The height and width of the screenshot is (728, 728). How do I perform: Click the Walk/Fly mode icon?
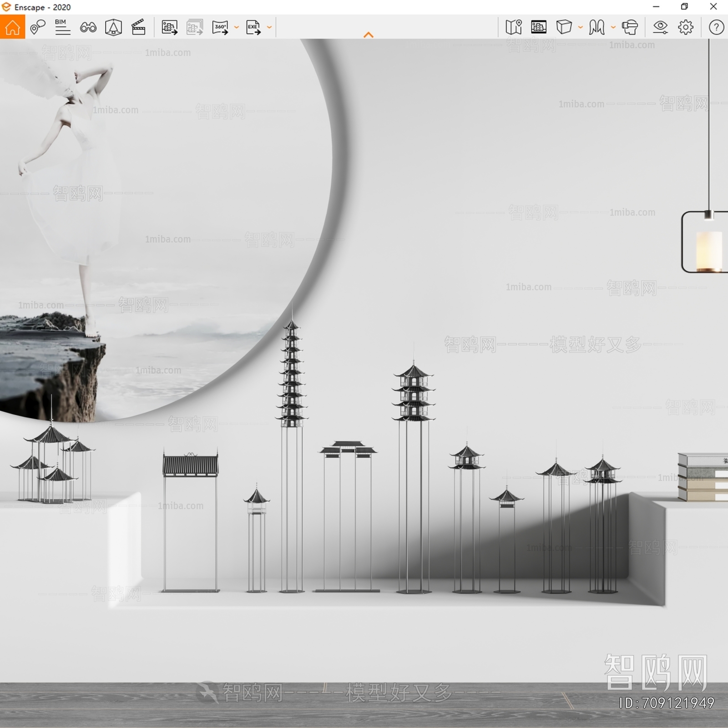point(597,27)
